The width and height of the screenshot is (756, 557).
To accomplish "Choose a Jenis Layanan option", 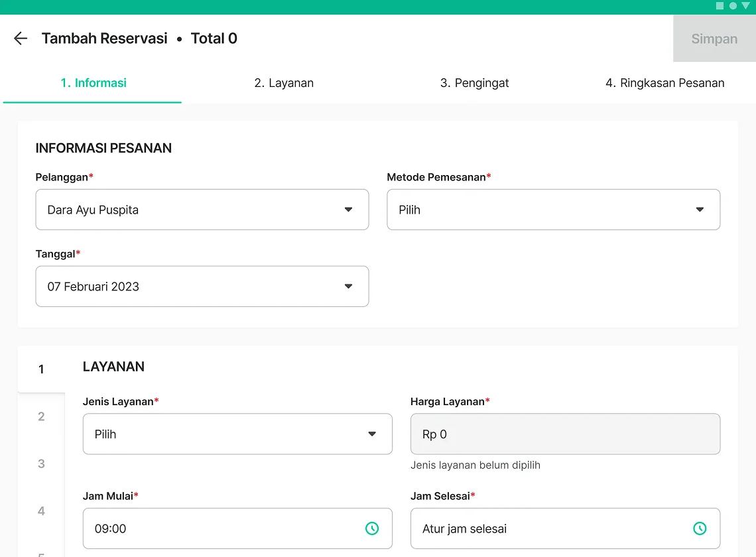I will 237,434.
